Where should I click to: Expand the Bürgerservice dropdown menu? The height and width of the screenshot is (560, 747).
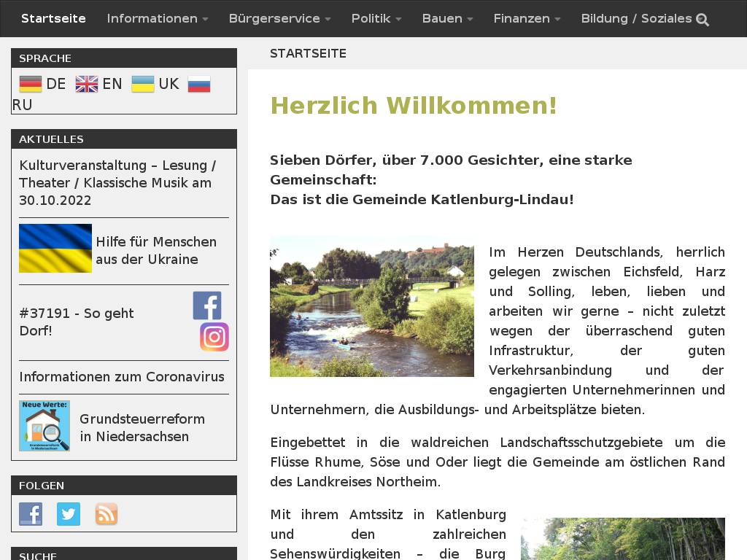click(x=279, y=18)
